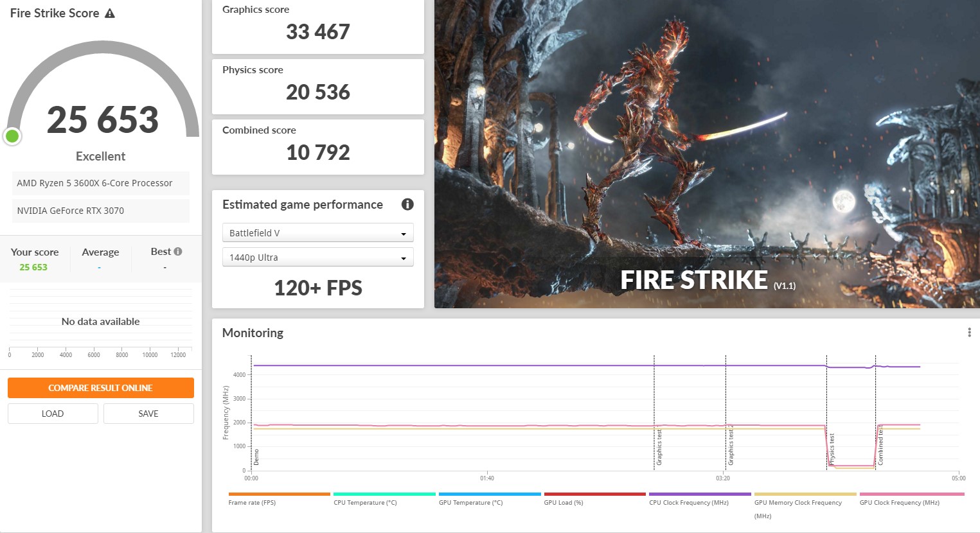The height and width of the screenshot is (533, 980).
Task: Open the Battlefield V game dropdown
Action: pos(317,233)
